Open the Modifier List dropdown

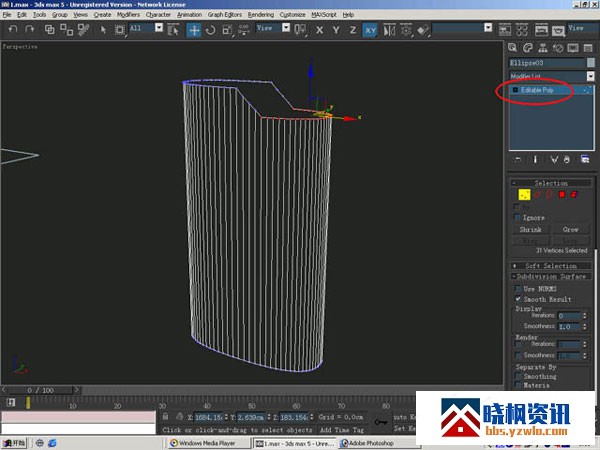pos(590,76)
